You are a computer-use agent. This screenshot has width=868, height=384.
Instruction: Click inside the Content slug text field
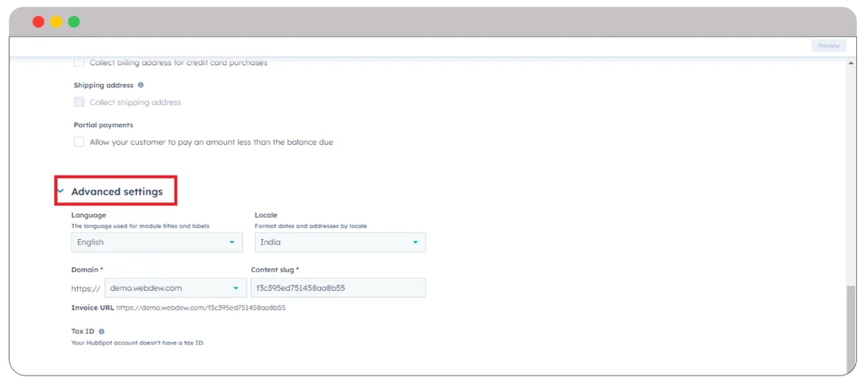337,288
